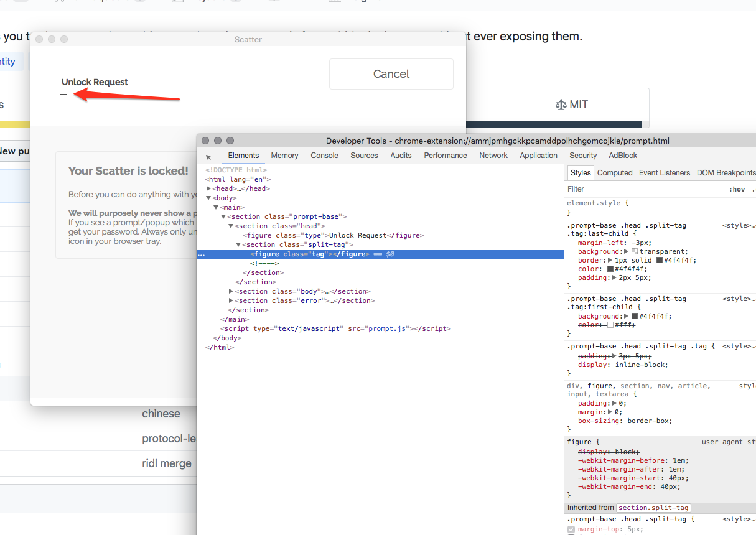This screenshot has height=535, width=756.
Task: Expand the border shorthand triangle
Action: pos(609,260)
